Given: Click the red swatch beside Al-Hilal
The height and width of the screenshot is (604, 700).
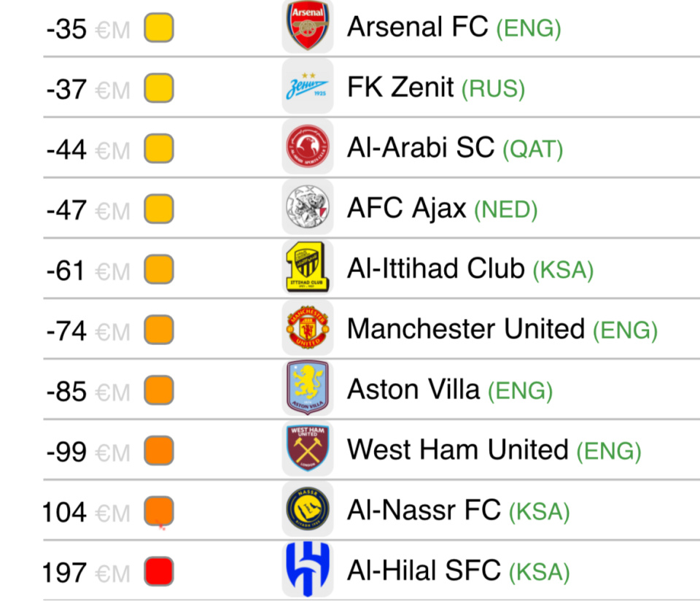Looking at the screenshot, I should (158, 571).
